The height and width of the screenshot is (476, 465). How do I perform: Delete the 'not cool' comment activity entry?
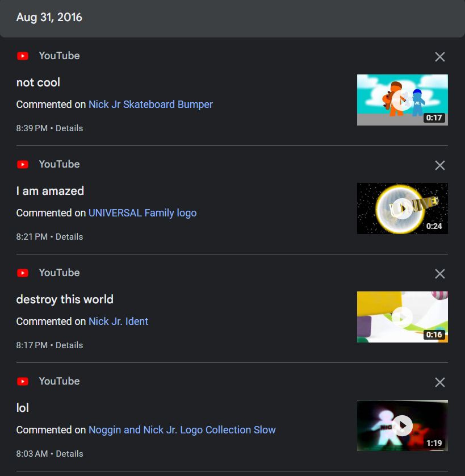pos(440,57)
